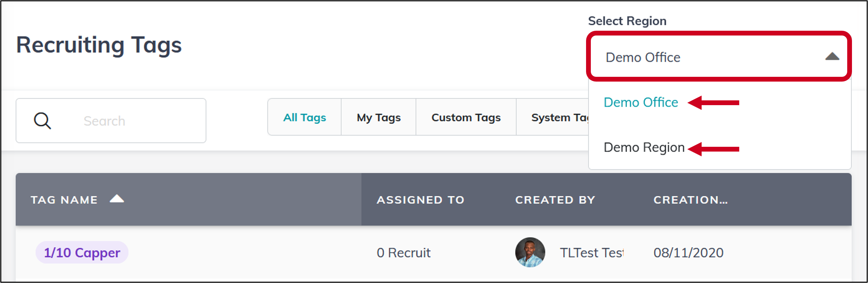Click the 0 Recruit count
868x283 pixels.
point(403,253)
